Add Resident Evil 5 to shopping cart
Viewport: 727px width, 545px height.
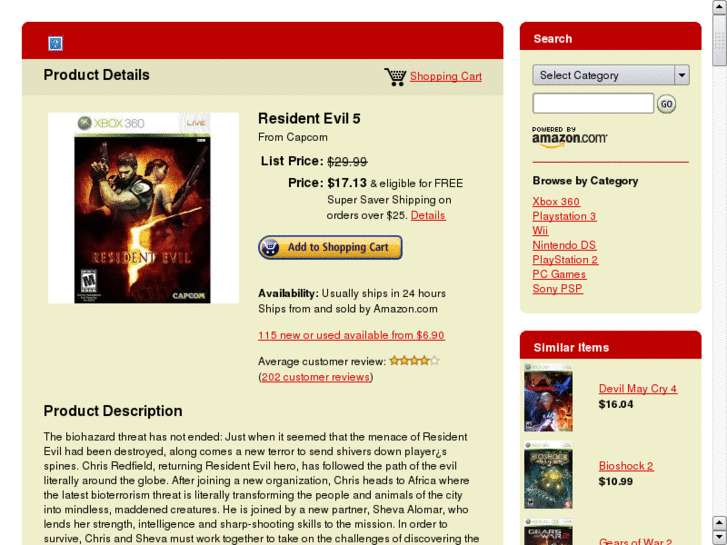click(x=330, y=247)
